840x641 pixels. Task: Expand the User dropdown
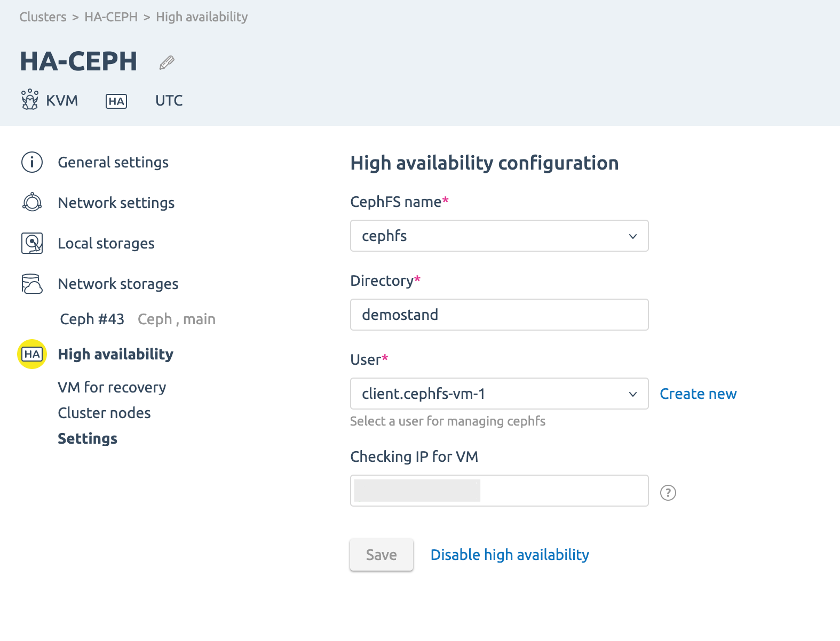coord(500,394)
